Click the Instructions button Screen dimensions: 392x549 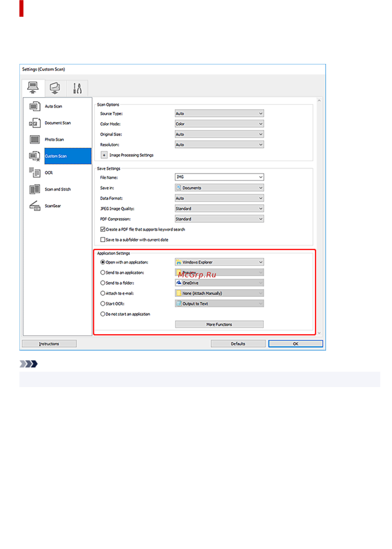tap(49, 344)
